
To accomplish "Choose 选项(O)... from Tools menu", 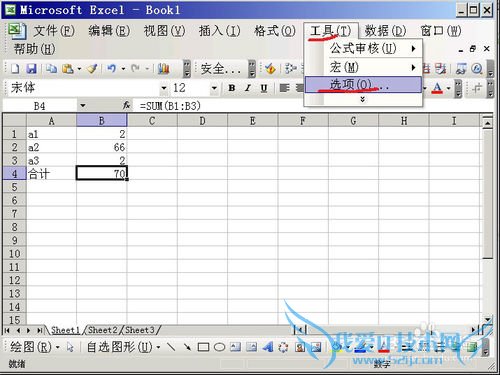I will [x=364, y=85].
